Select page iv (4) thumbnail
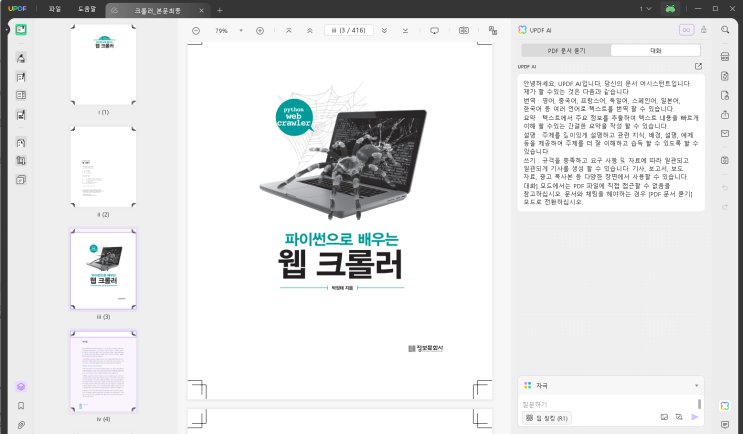This screenshot has width=743, height=434. pos(103,371)
